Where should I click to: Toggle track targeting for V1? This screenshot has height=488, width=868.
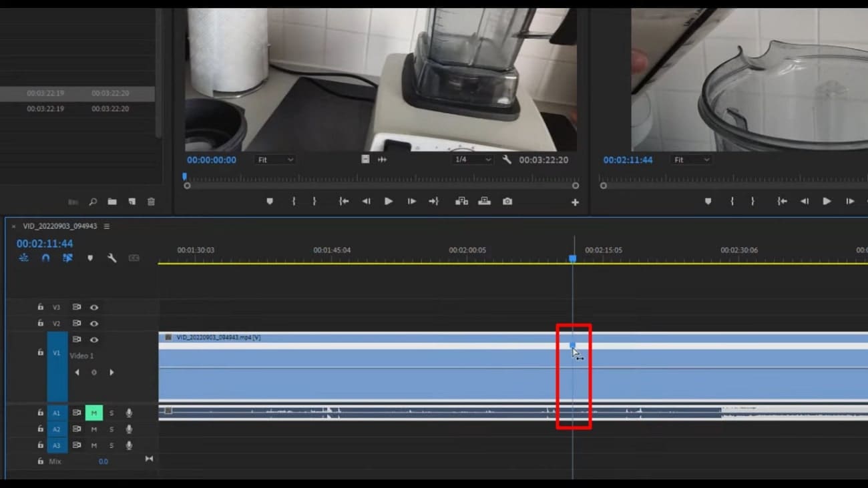point(57,366)
